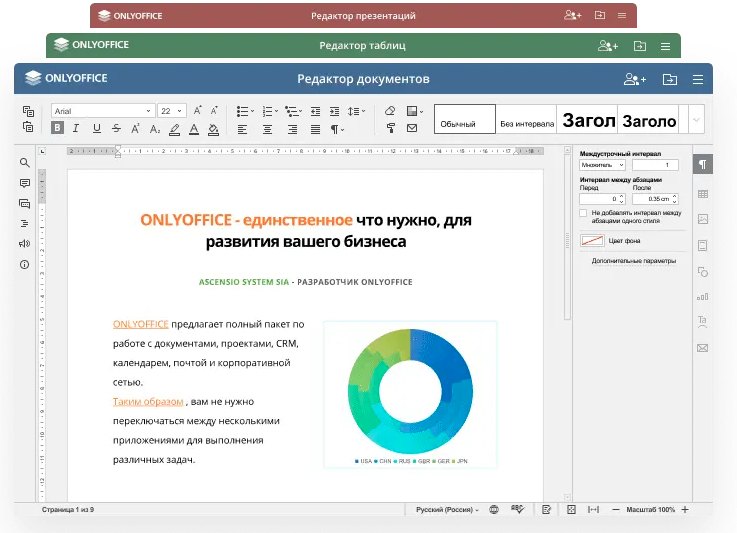Open the Text Art settings tab
Image resolution: width=737 pixels, height=533 pixels.
(x=703, y=321)
